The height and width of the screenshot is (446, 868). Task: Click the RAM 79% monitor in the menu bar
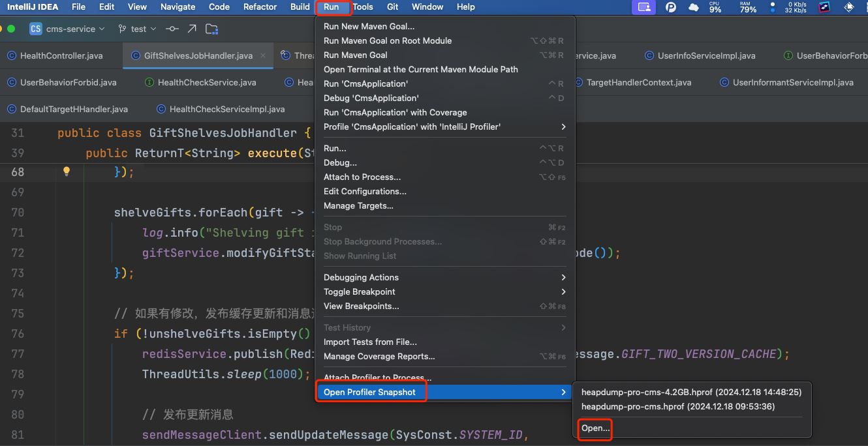coord(748,7)
